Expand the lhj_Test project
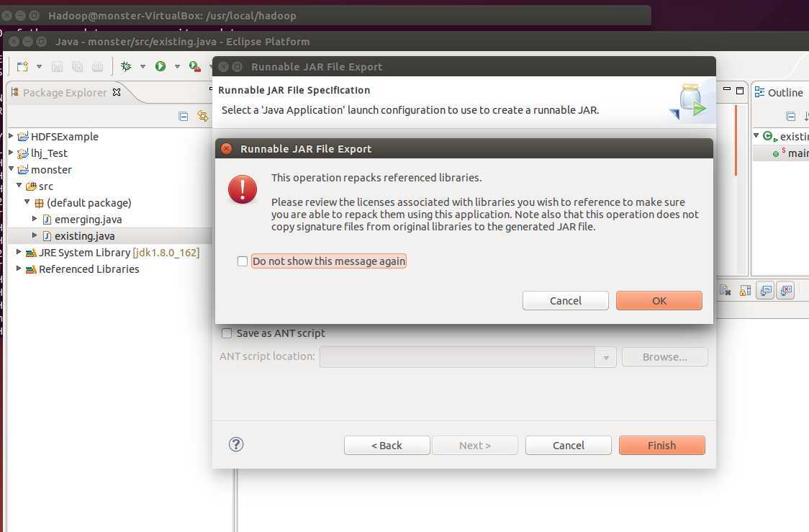 (11, 152)
